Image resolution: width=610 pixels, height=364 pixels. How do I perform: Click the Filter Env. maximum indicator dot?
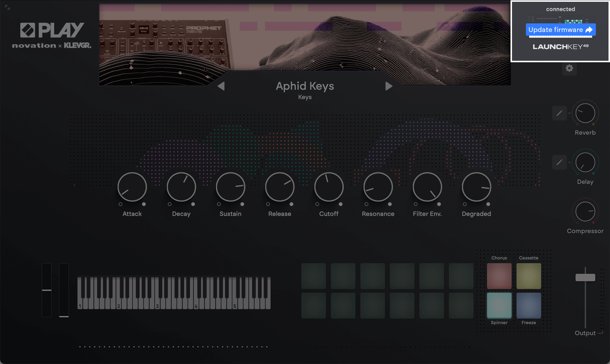pos(439,204)
